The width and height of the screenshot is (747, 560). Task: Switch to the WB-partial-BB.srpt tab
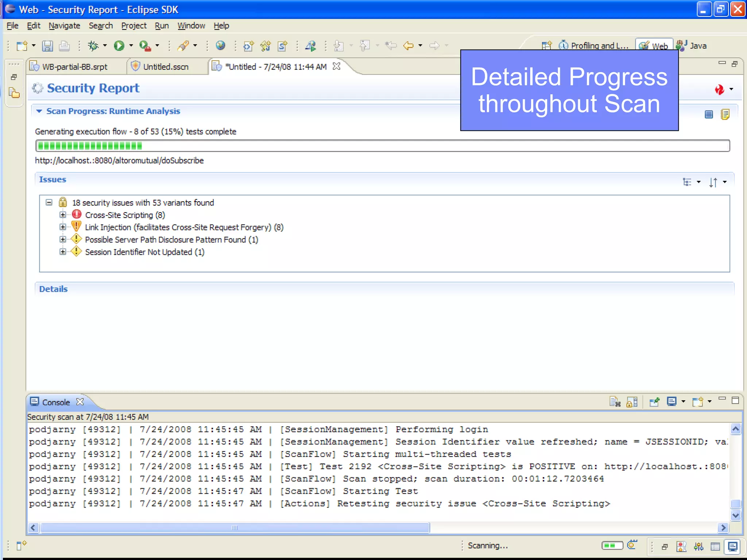74,67
